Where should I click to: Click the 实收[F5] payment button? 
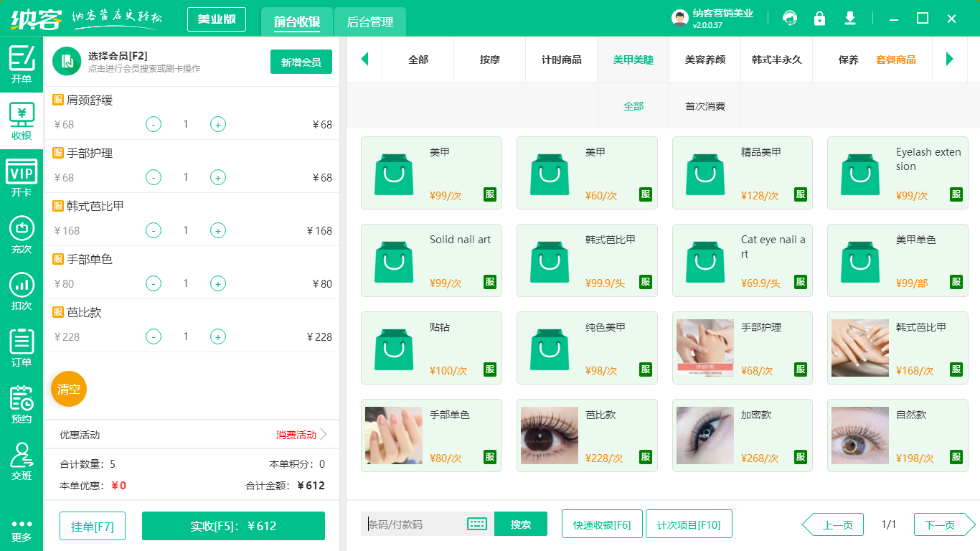[x=233, y=525]
